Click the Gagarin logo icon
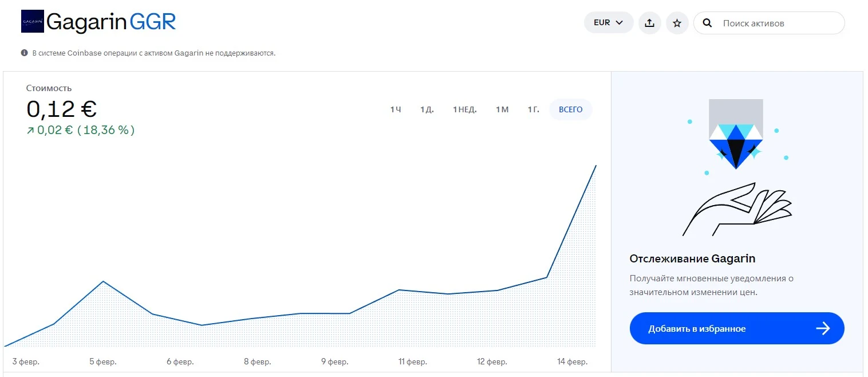868x377 pixels. click(32, 22)
